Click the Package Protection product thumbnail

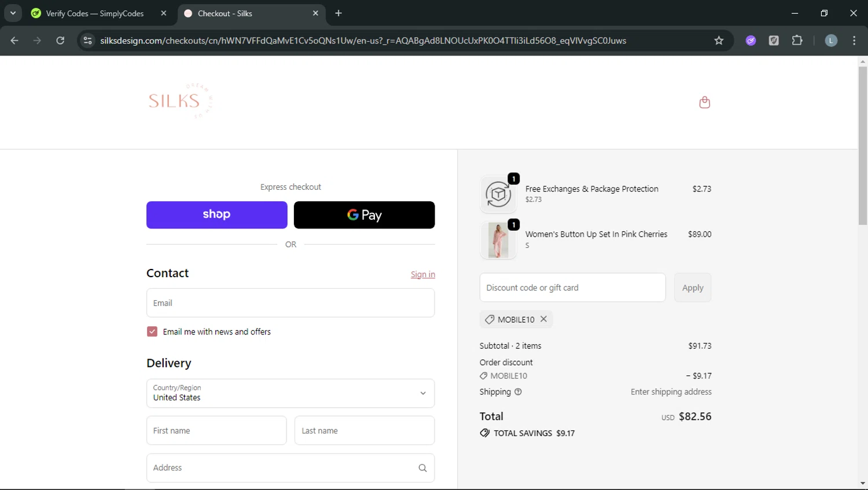[498, 194]
